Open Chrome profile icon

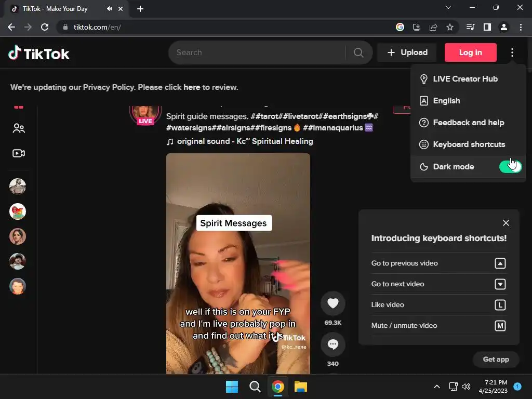tap(504, 27)
